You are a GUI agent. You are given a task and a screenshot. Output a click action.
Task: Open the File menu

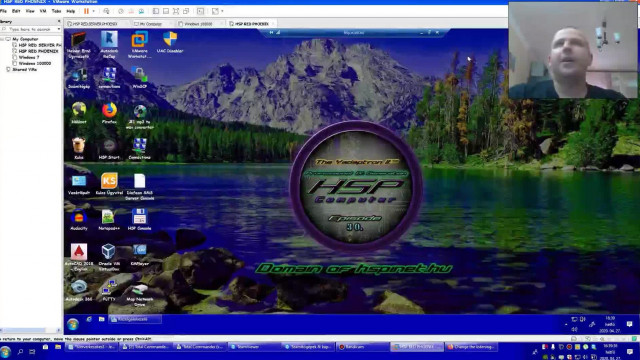click(x=3, y=11)
